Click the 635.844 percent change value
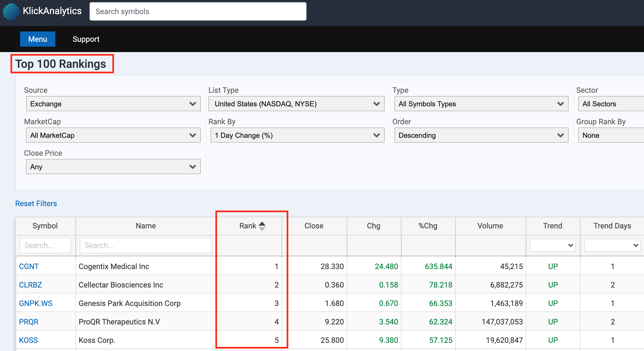This screenshot has height=351, width=644. [439, 266]
